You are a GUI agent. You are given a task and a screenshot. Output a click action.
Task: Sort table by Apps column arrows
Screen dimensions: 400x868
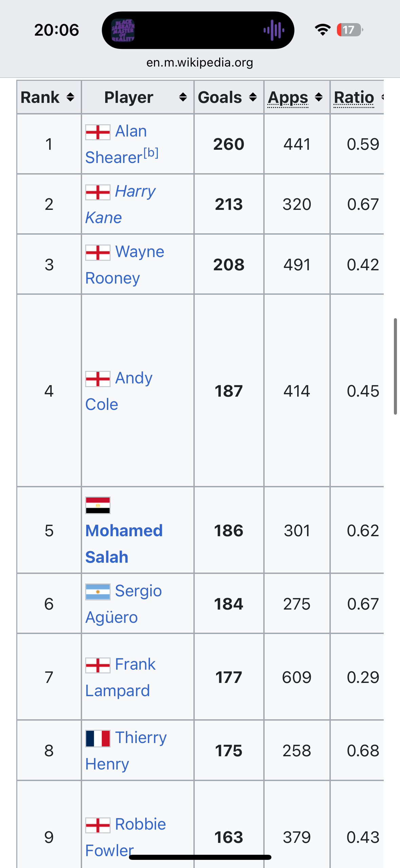coord(319,97)
